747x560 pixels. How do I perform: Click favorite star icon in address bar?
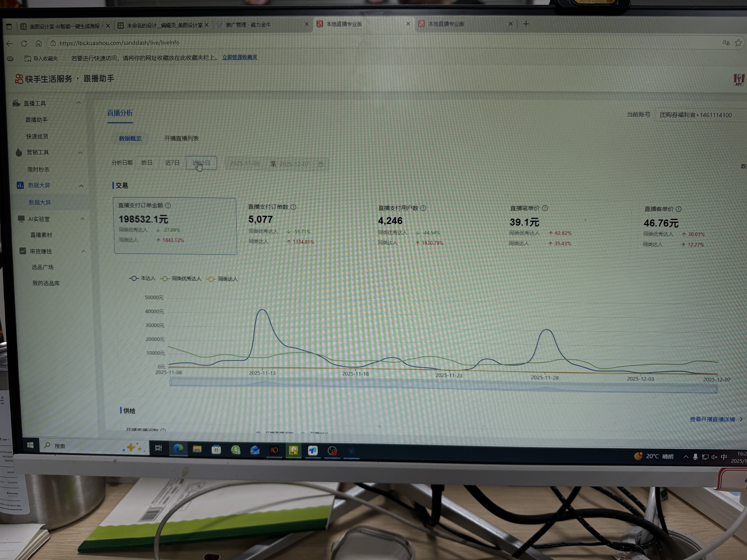738,43
